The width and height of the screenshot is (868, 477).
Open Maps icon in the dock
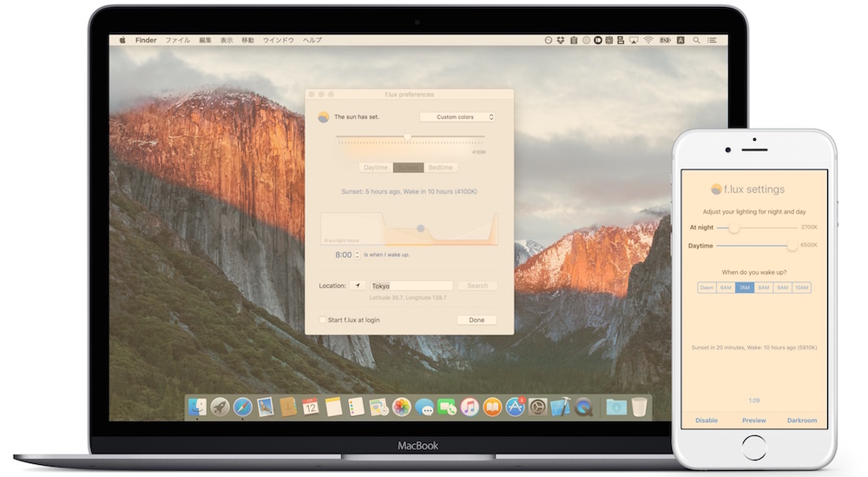point(378,407)
